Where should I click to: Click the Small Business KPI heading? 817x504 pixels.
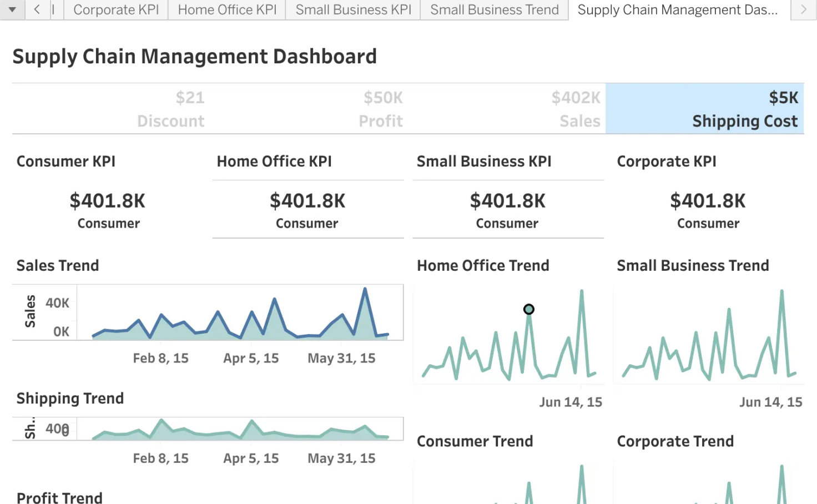484,162
